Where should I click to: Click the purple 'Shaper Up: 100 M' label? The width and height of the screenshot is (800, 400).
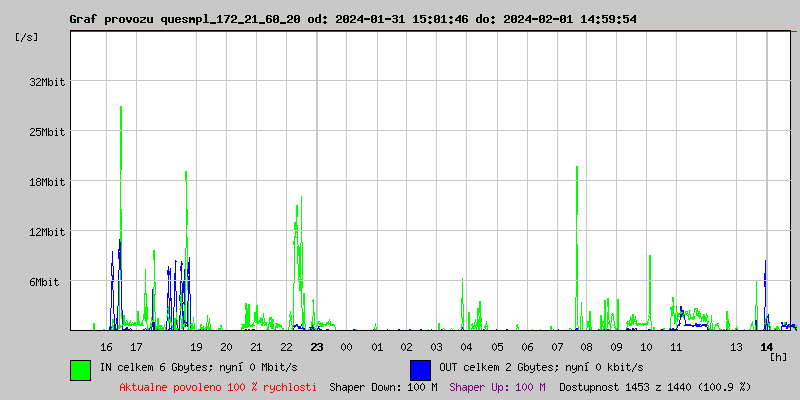click(497, 386)
